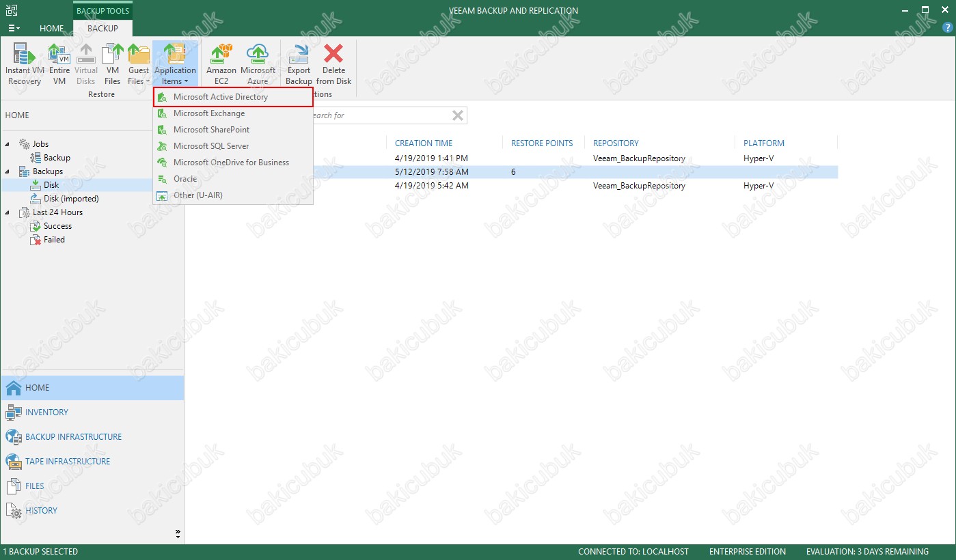Choose Microsoft SQL Server item
This screenshot has width=956, height=560.
233,146
